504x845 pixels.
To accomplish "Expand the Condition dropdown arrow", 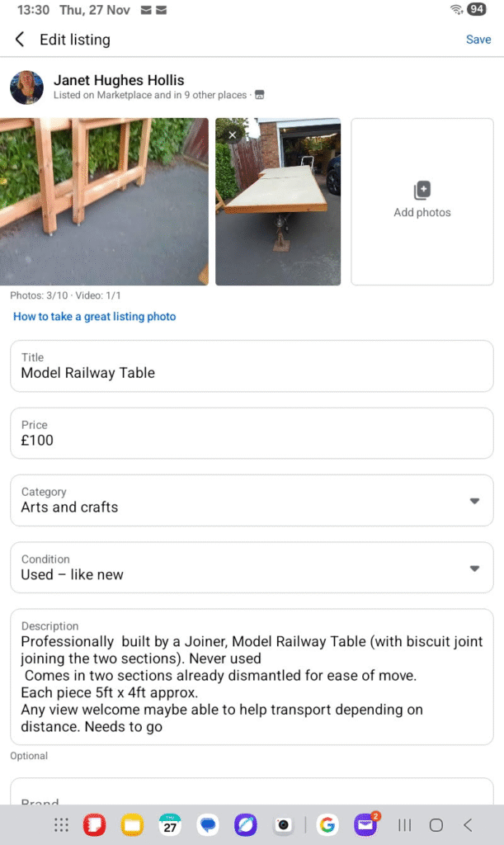I will (x=474, y=569).
